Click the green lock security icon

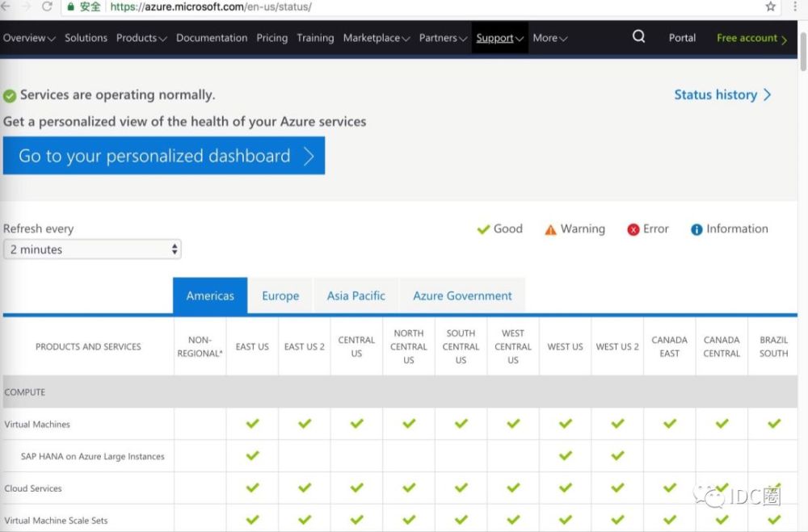click(x=71, y=6)
